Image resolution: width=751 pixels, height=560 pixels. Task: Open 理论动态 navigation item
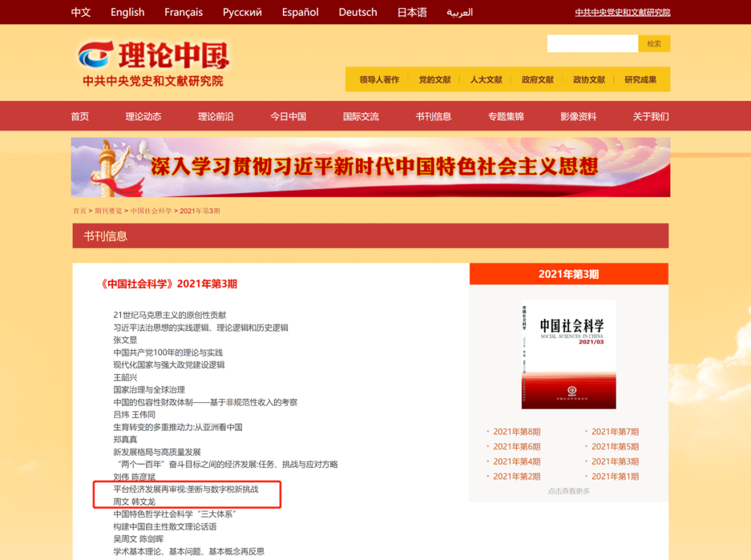point(143,116)
